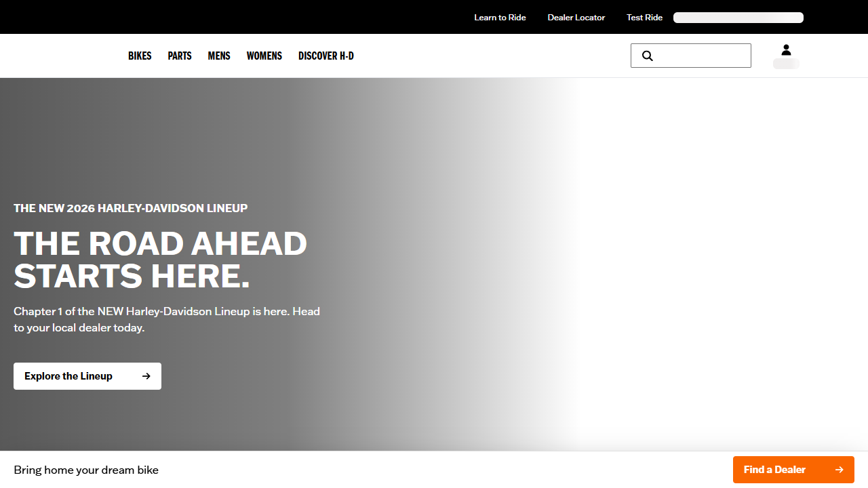Open the PARTS menu

pyautogui.click(x=180, y=56)
